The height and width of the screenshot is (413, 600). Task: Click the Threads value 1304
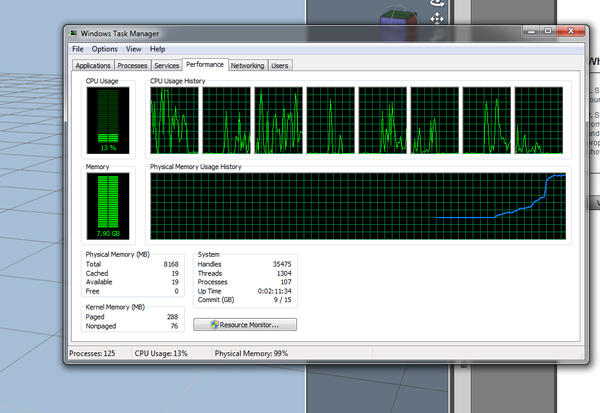(x=284, y=273)
